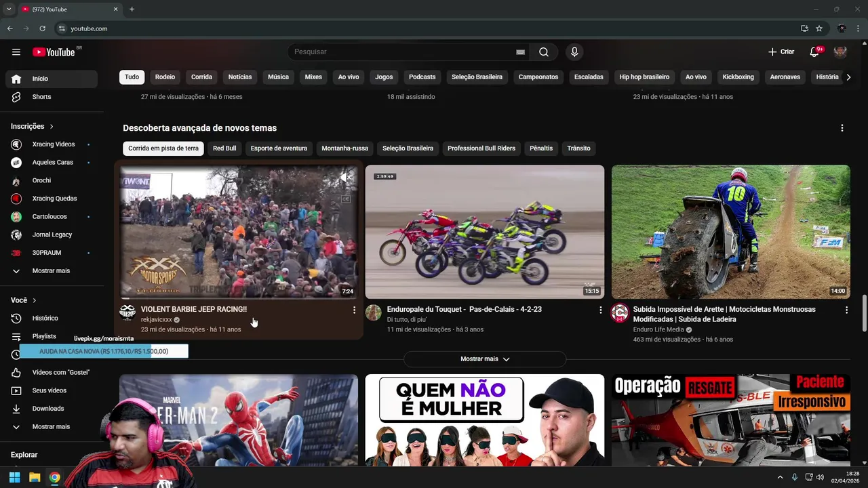The height and width of the screenshot is (488, 868).
Task: Open the Quem não é mulher thumbnail
Action: tap(485, 420)
